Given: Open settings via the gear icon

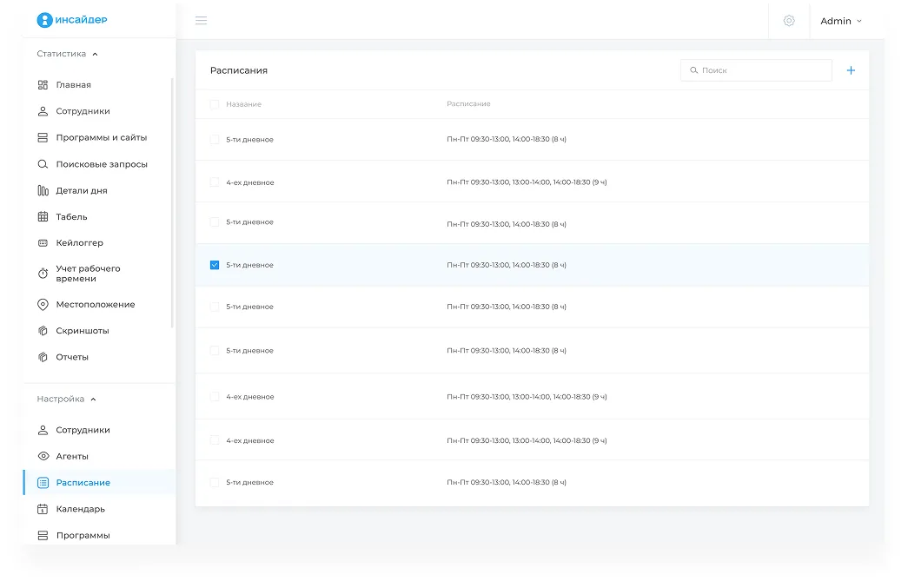Looking at the screenshot, I should pyautogui.click(x=789, y=21).
